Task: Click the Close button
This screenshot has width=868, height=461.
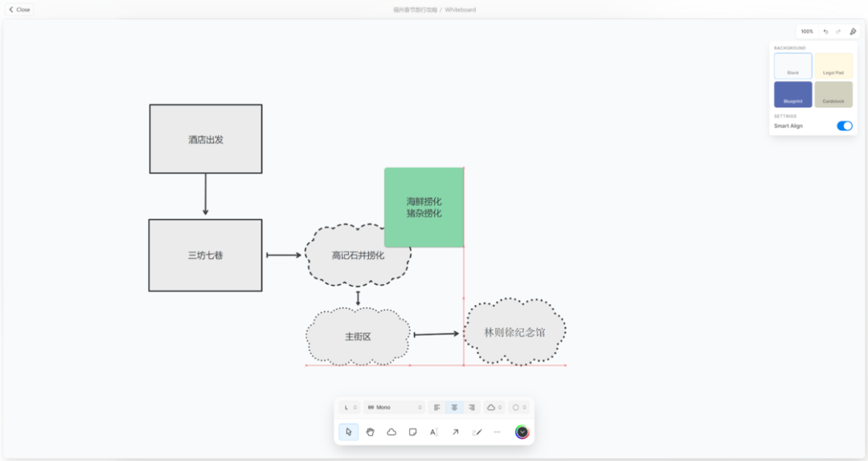Action: pos(19,10)
